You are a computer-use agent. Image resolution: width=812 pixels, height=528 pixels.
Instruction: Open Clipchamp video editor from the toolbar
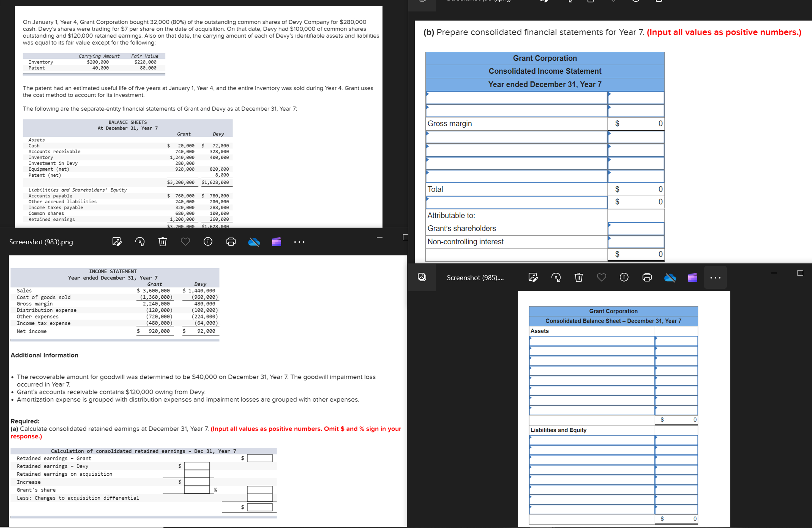(x=276, y=242)
